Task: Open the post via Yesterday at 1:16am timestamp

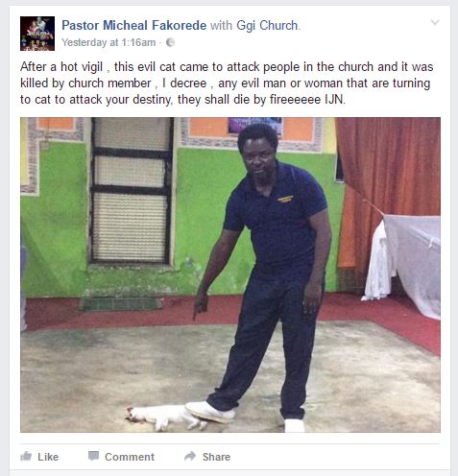Action: point(108,42)
